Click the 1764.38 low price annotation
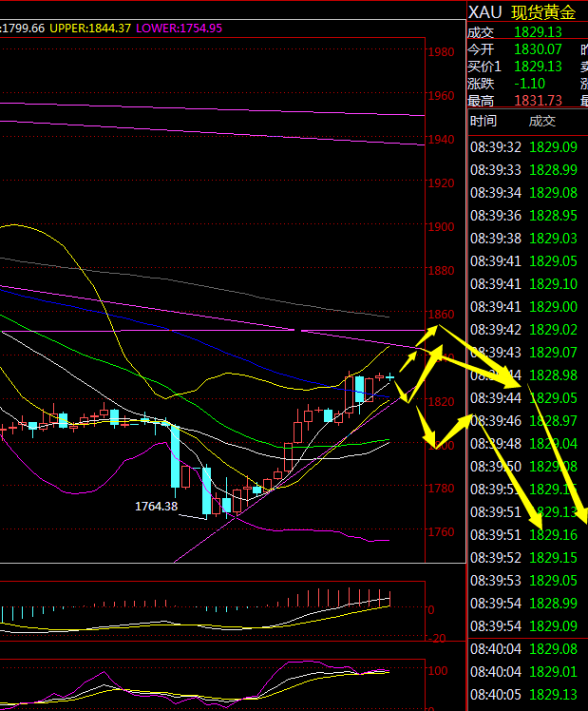The width and height of the screenshot is (588, 711). tap(157, 507)
